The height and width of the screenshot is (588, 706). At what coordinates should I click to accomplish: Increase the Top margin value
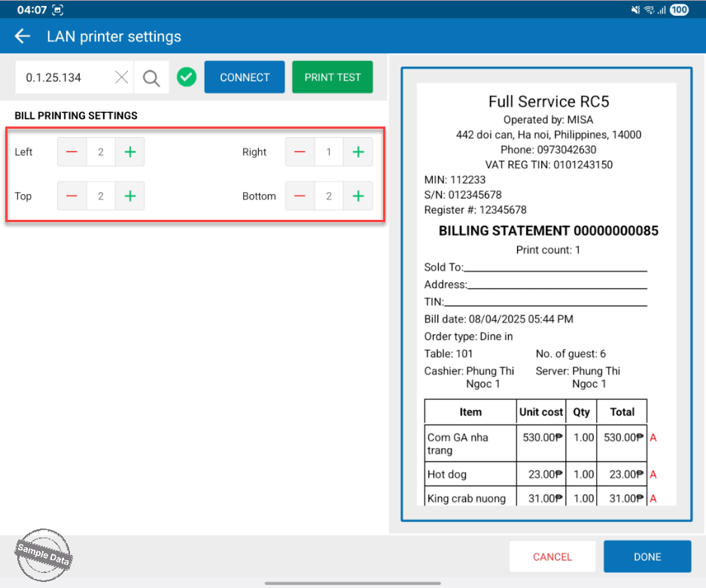coord(129,197)
